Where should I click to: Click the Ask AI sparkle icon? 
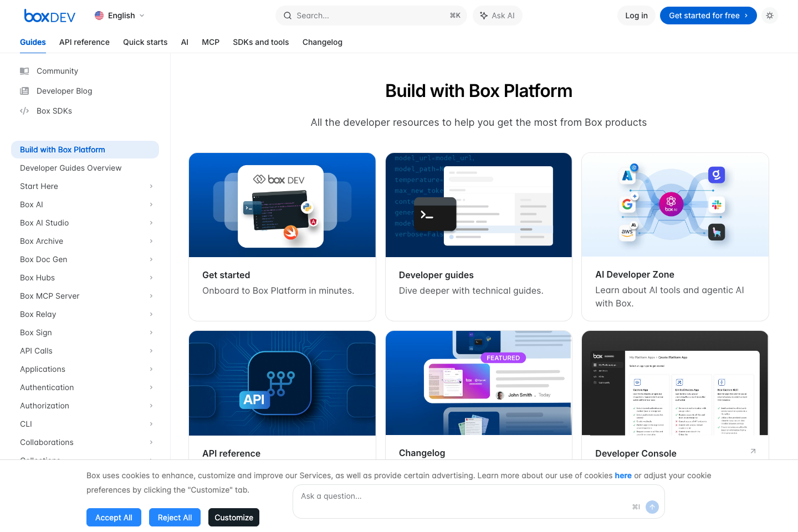coord(484,16)
